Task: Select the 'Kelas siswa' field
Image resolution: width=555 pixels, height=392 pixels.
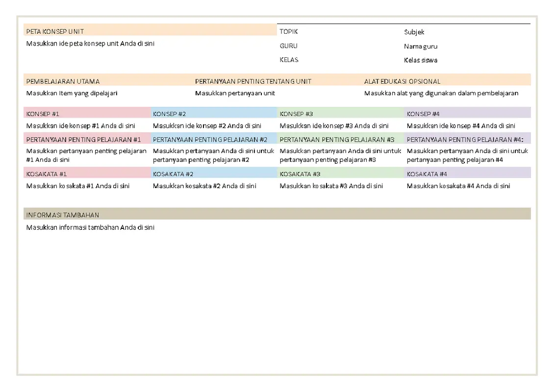Action: tap(421, 60)
